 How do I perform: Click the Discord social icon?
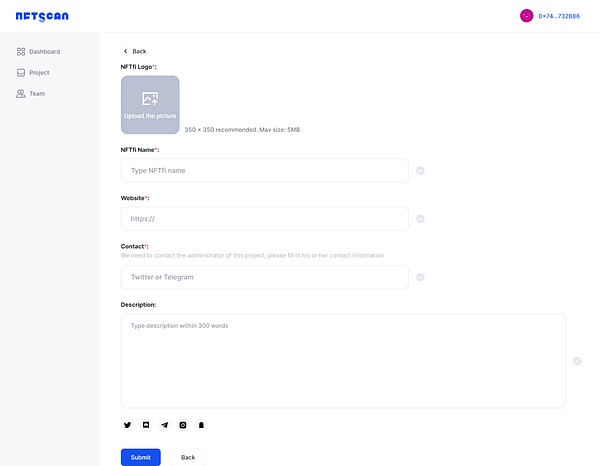tap(146, 425)
